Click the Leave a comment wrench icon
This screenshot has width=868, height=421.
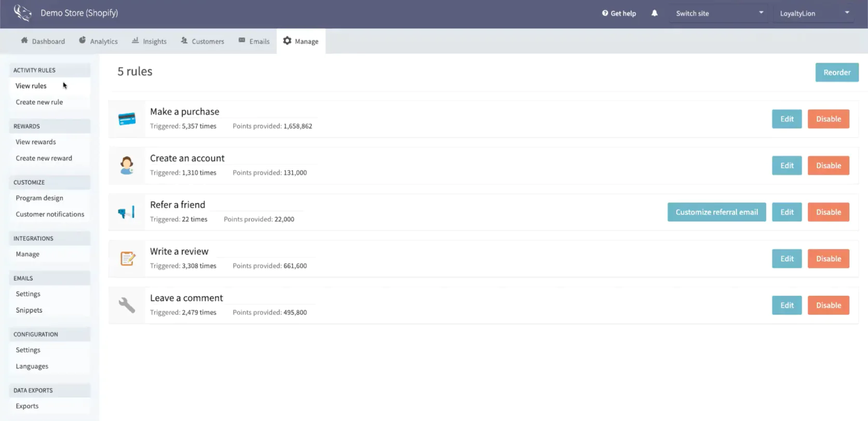click(127, 305)
